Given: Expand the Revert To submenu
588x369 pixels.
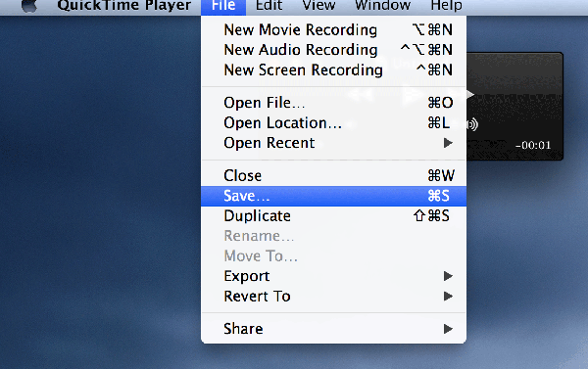Looking at the screenshot, I should coord(334,297).
